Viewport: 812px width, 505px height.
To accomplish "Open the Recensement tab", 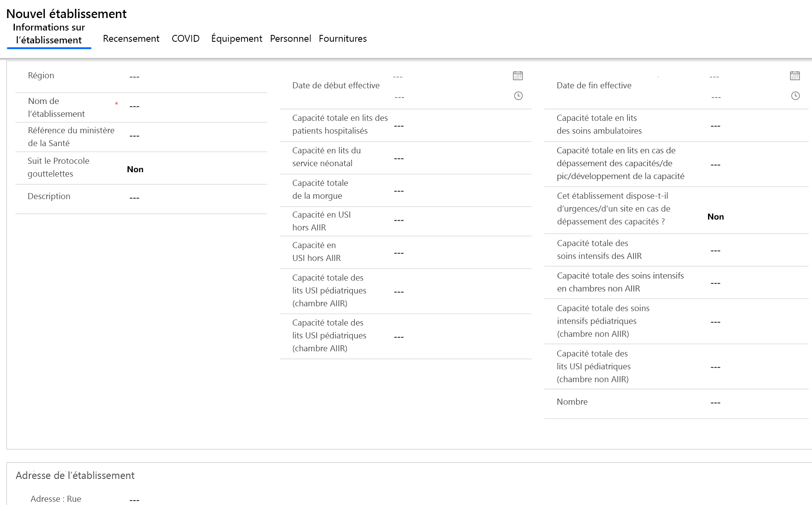I will coord(131,39).
